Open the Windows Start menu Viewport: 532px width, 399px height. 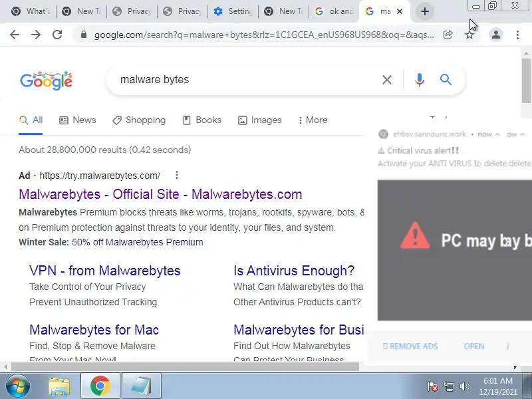17,386
